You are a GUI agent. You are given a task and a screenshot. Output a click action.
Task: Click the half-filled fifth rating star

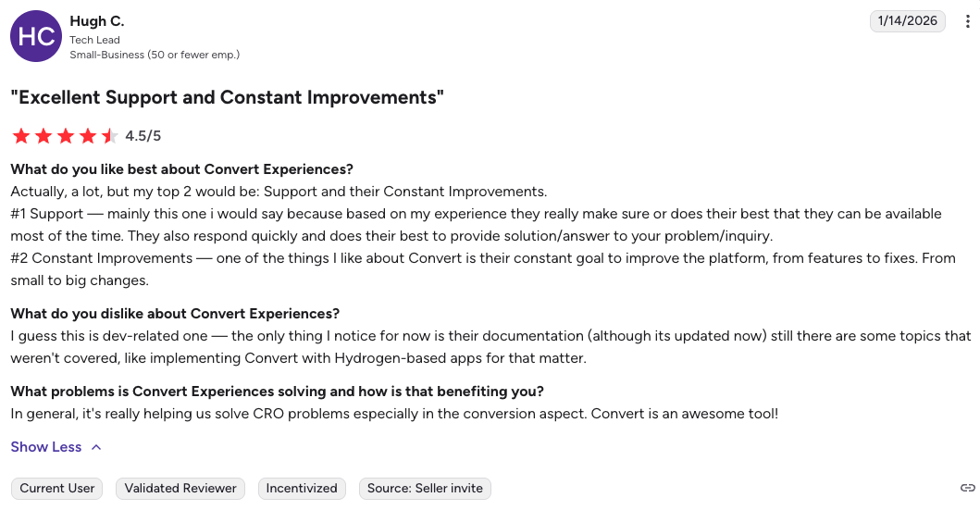tap(109, 136)
